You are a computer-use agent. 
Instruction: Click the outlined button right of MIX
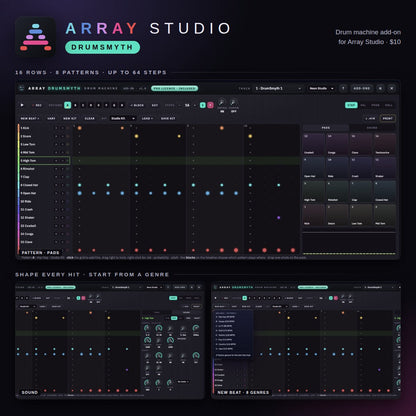[x=388, y=118]
